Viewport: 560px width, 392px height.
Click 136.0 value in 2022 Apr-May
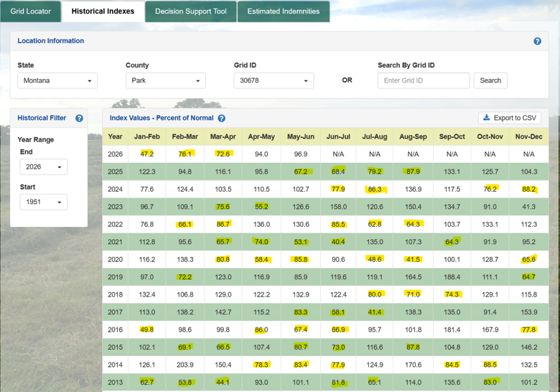[x=261, y=225]
